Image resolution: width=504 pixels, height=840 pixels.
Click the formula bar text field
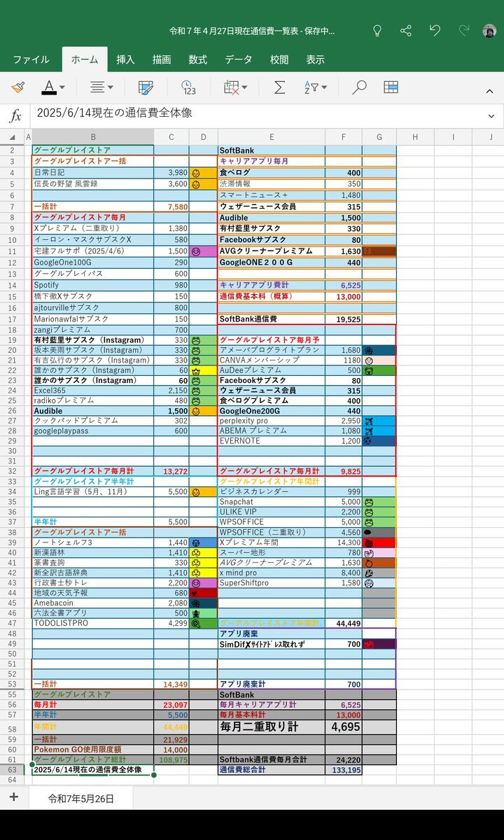pos(255,115)
